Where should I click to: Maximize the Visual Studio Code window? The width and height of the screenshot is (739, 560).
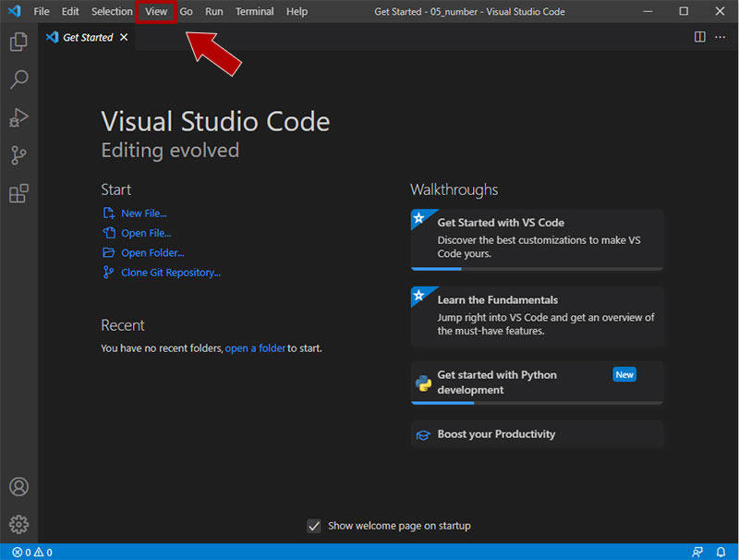coord(684,11)
